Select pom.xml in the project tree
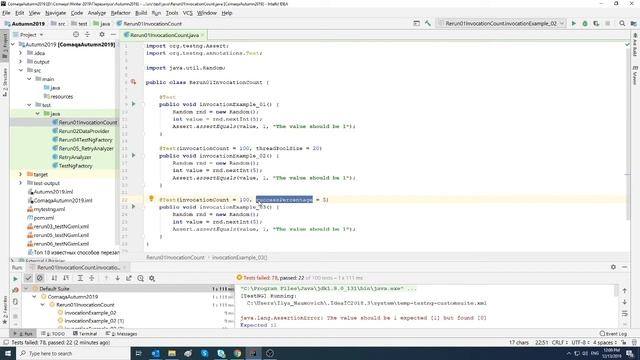Screen dimensions: 640x360 40,218
